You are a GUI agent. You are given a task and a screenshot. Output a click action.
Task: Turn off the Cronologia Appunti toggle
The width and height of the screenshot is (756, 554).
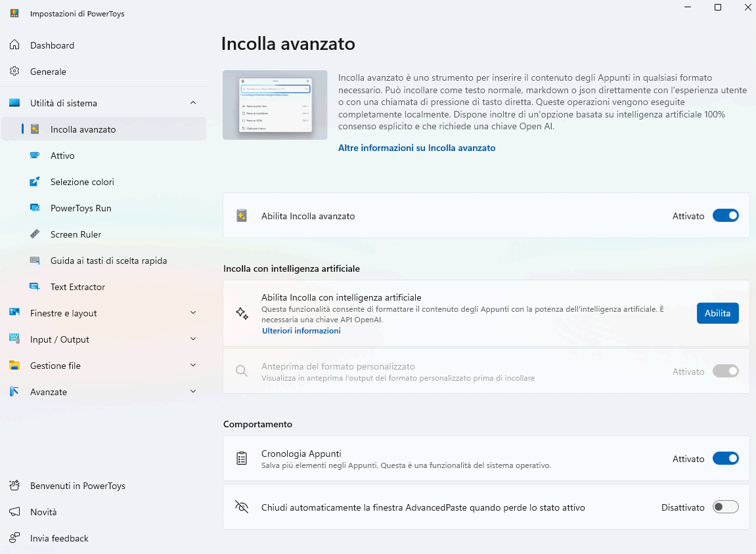[725, 459]
